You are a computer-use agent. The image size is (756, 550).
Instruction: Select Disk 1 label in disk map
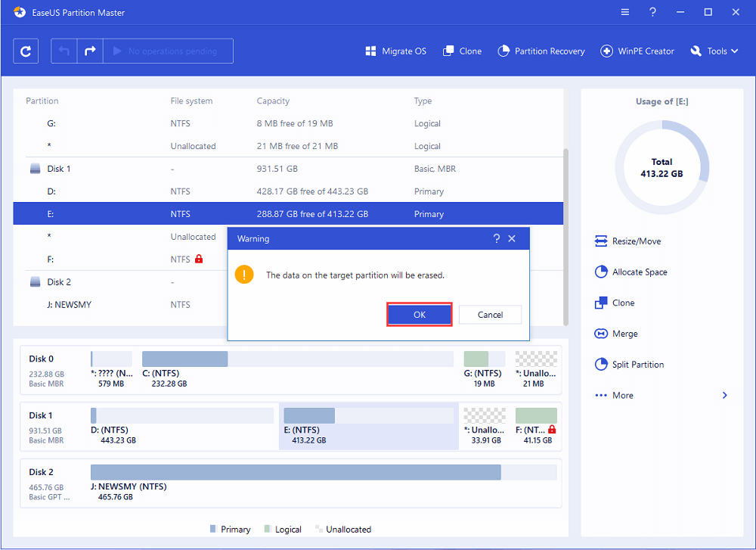coord(41,415)
